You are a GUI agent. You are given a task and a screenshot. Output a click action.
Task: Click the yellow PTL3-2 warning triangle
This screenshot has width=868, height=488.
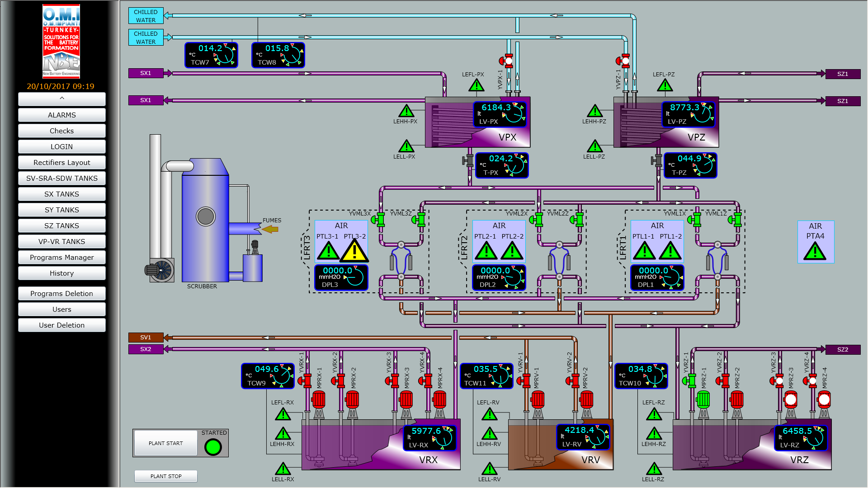click(354, 252)
